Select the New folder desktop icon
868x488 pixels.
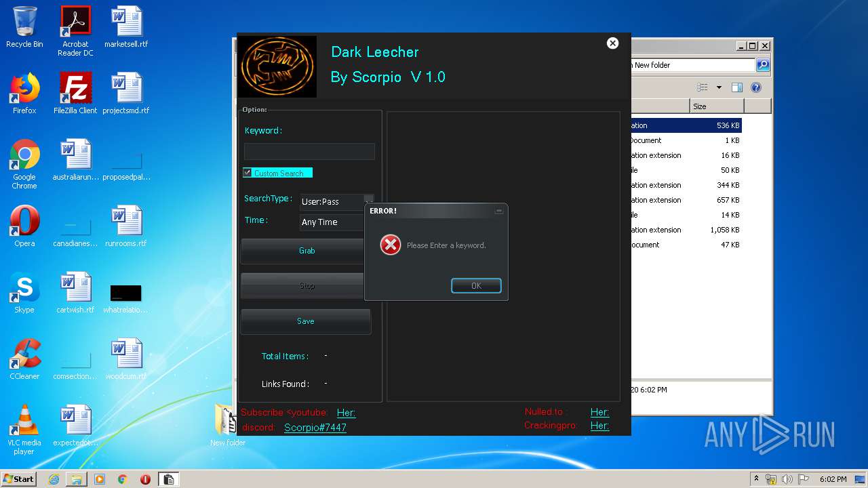[x=228, y=425]
